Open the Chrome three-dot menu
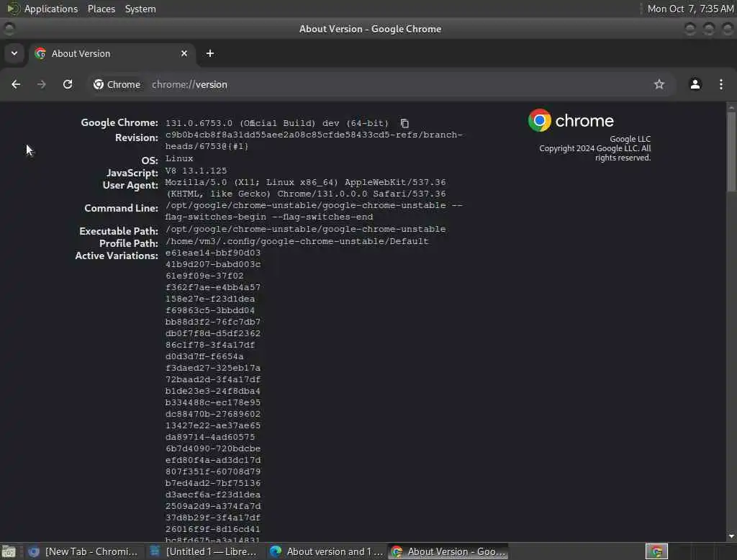This screenshot has height=560, width=737. [721, 84]
